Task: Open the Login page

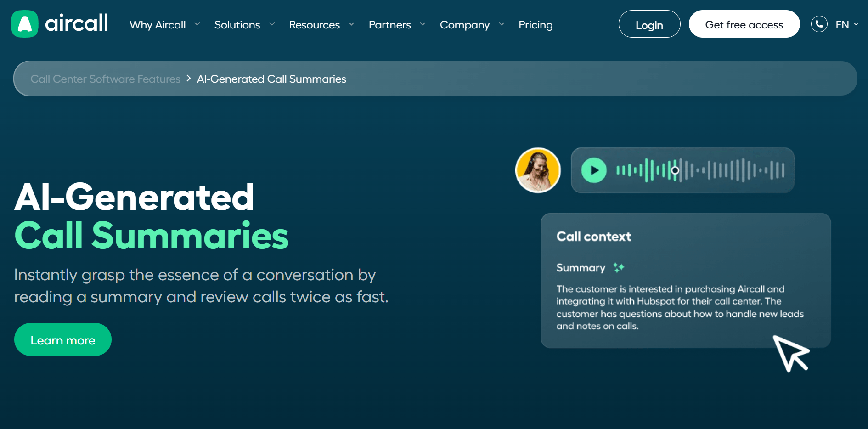Action: tap(649, 24)
